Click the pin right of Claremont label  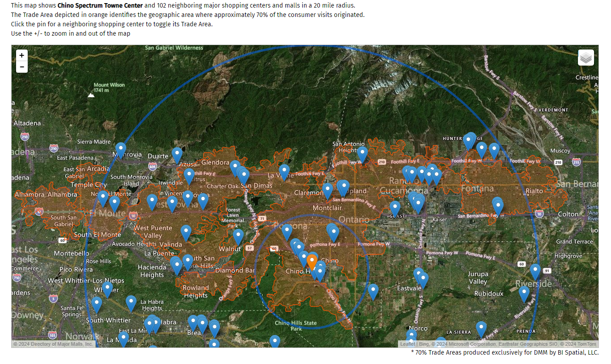(x=328, y=190)
